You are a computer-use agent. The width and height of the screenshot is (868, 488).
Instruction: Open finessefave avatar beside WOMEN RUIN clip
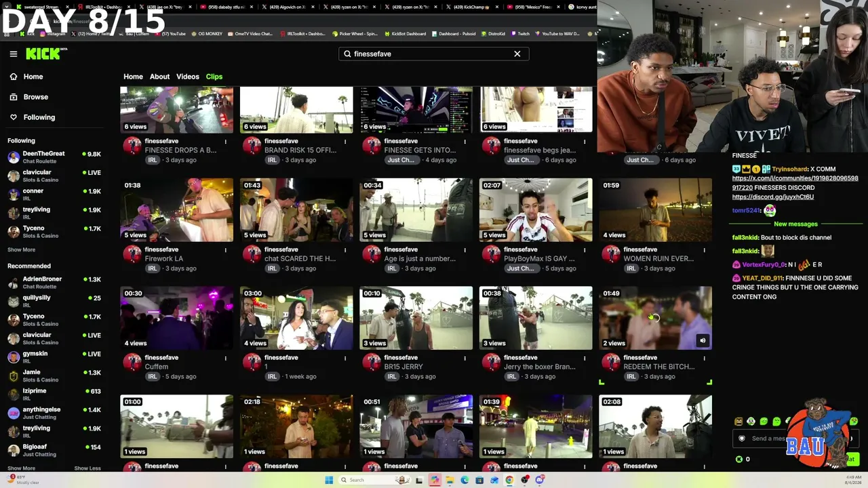click(x=612, y=254)
